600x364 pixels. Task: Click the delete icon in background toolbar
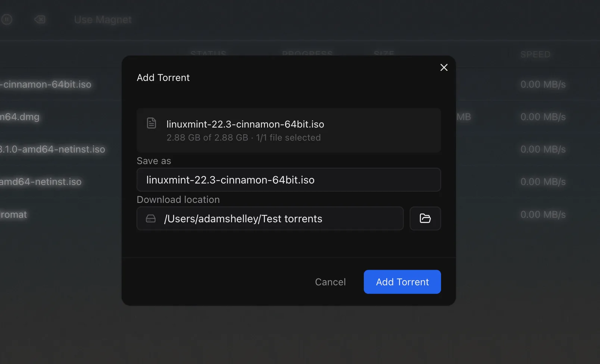(x=40, y=19)
